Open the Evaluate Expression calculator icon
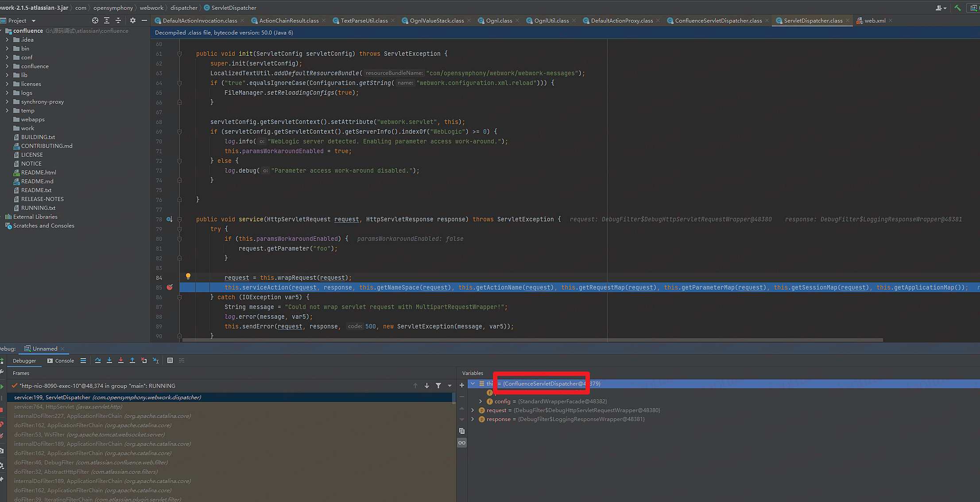This screenshot has width=980, height=502. (x=170, y=360)
